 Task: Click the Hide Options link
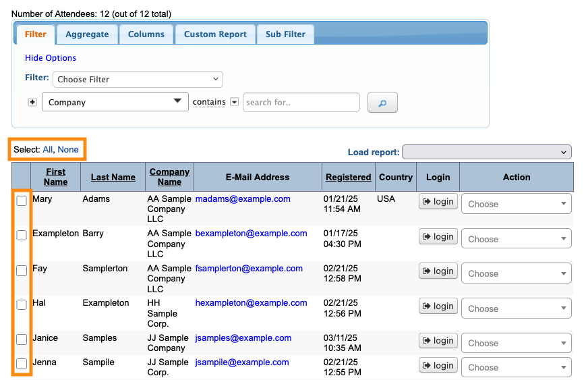[51, 58]
